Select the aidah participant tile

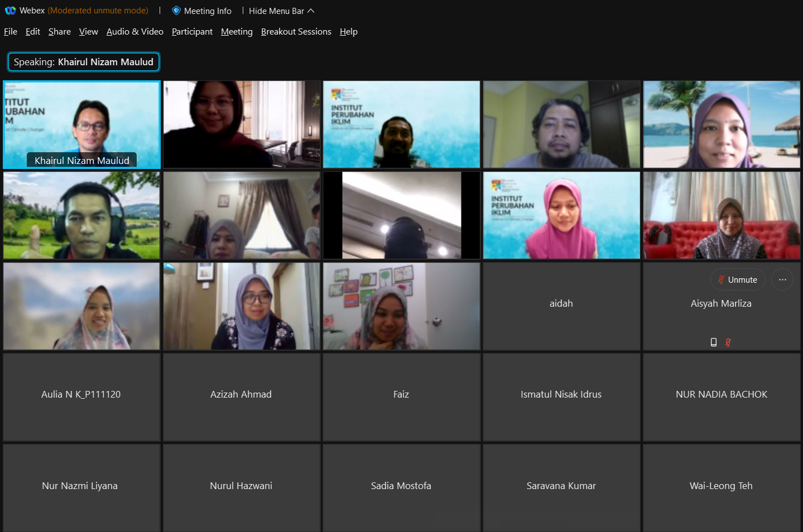(561, 304)
